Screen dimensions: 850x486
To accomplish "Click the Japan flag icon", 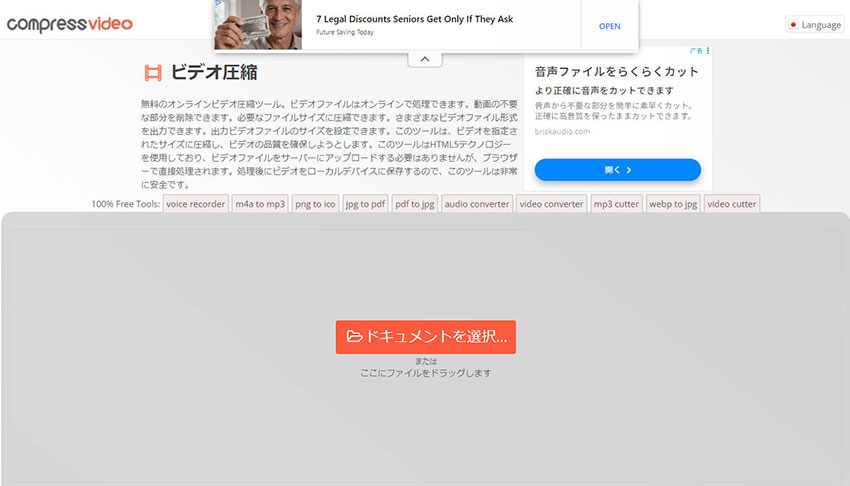I will 793,25.
